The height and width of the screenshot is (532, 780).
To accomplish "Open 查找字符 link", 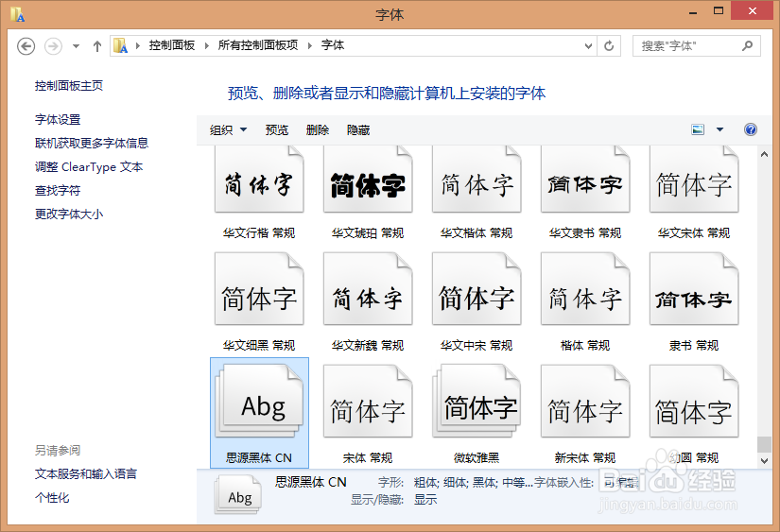I will pos(58,191).
